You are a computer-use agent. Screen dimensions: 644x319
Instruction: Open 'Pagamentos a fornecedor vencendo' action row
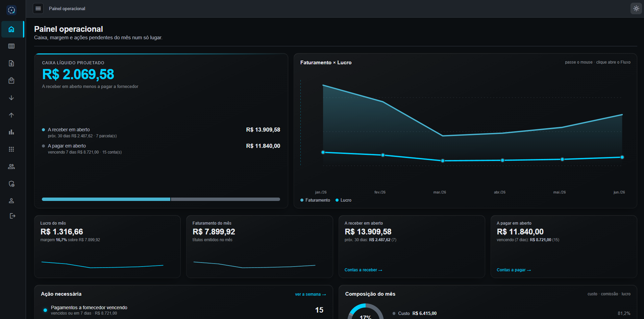[183, 310]
